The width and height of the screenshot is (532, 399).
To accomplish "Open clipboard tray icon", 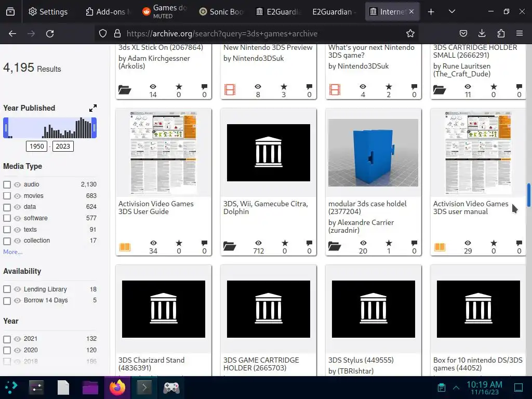I will (x=442, y=387).
